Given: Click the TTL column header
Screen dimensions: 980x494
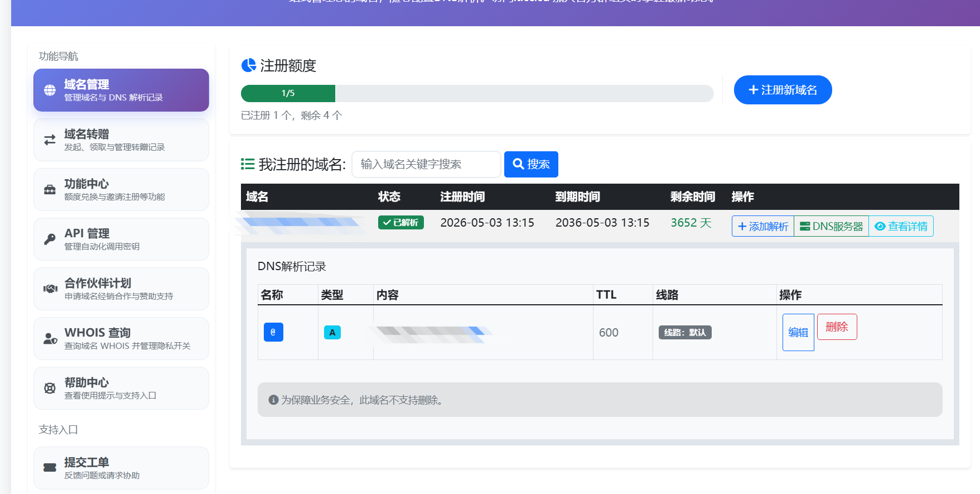Looking at the screenshot, I should click(x=606, y=295).
